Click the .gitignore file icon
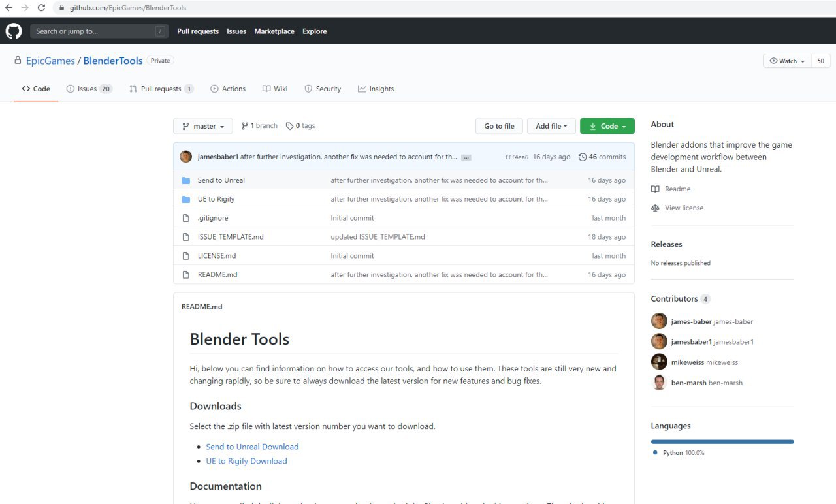The width and height of the screenshot is (836, 504). point(185,218)
